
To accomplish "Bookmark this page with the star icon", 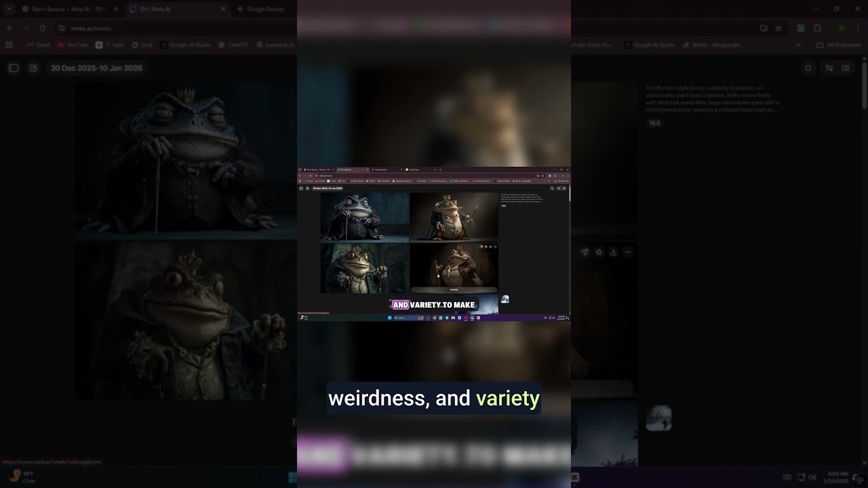I will (778, 28).
